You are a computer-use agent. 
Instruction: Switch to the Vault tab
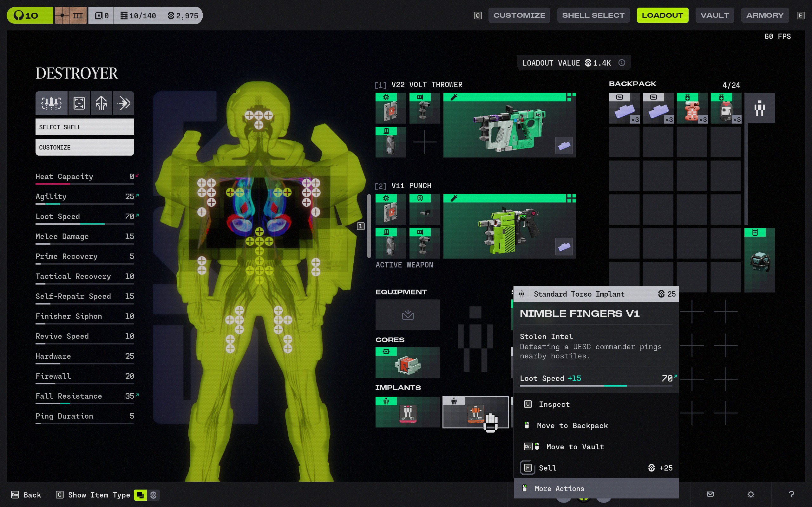click(714, 16)
